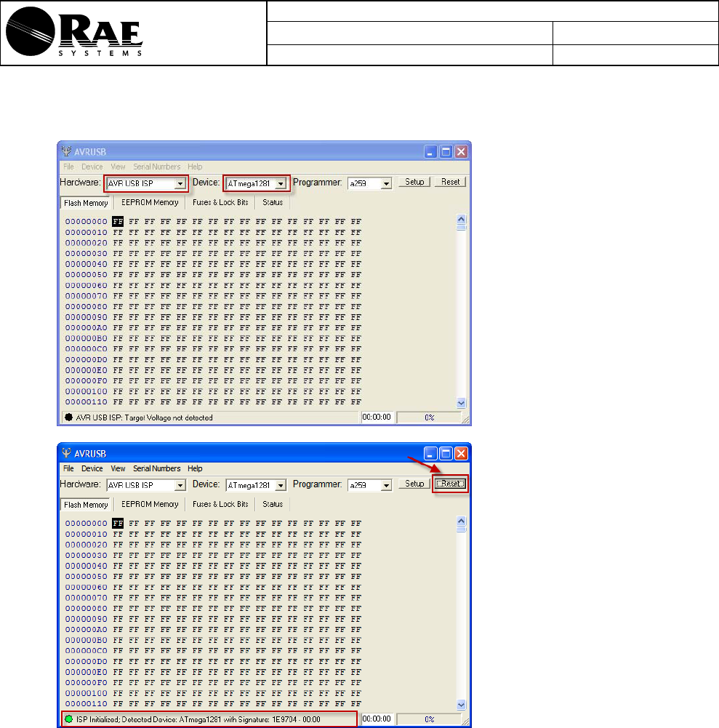The image size is (719, 728).
Task: Expand Programmer a259 dropdown in upper window
Action: point(386,184)
